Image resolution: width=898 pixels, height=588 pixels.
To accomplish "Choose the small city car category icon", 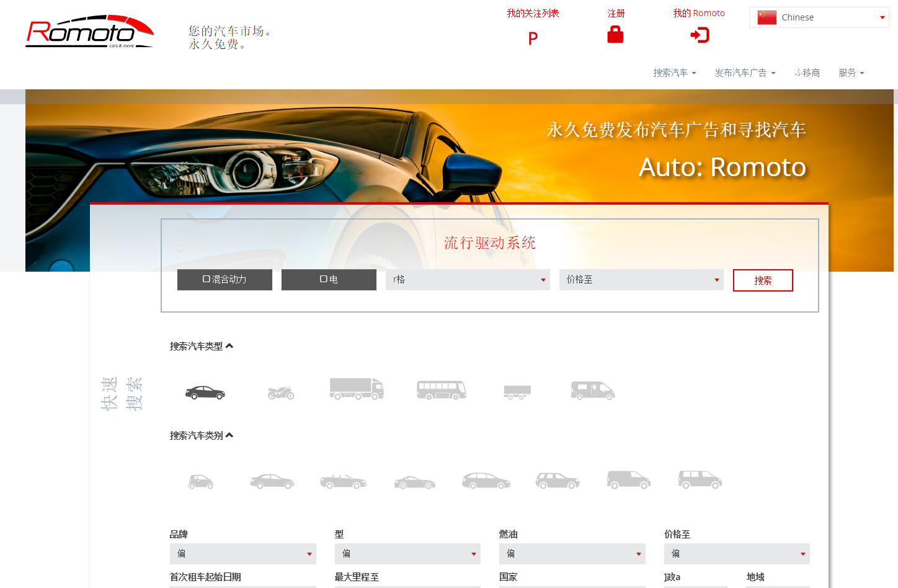I will click(x=201, y=481).
